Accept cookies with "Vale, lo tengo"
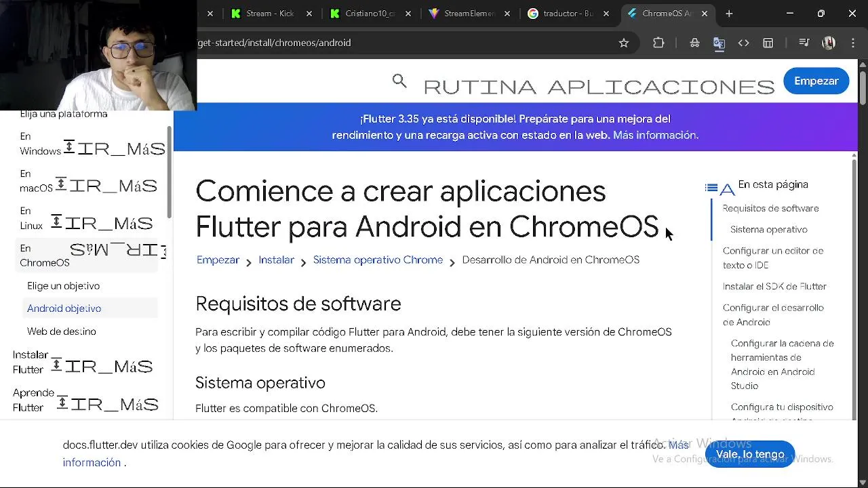The width and height of the screenshot is (868, 488). tap(750, 454)
